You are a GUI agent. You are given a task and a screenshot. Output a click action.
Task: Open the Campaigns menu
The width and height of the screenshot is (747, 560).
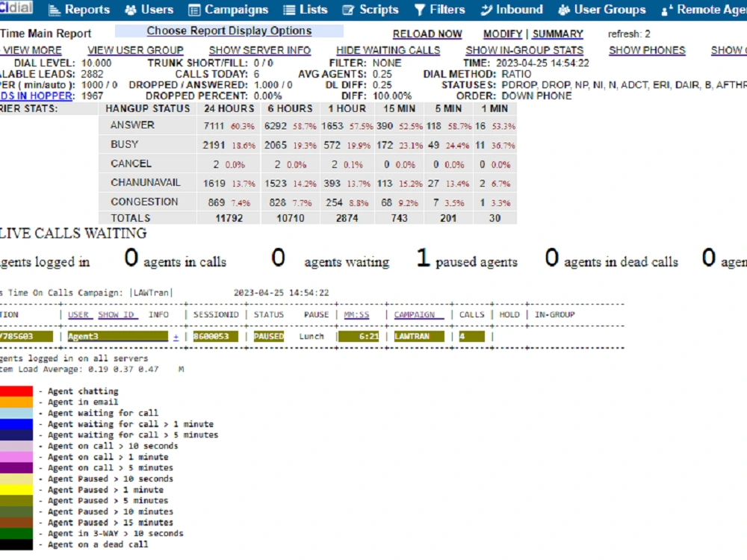tap(236, 10)
